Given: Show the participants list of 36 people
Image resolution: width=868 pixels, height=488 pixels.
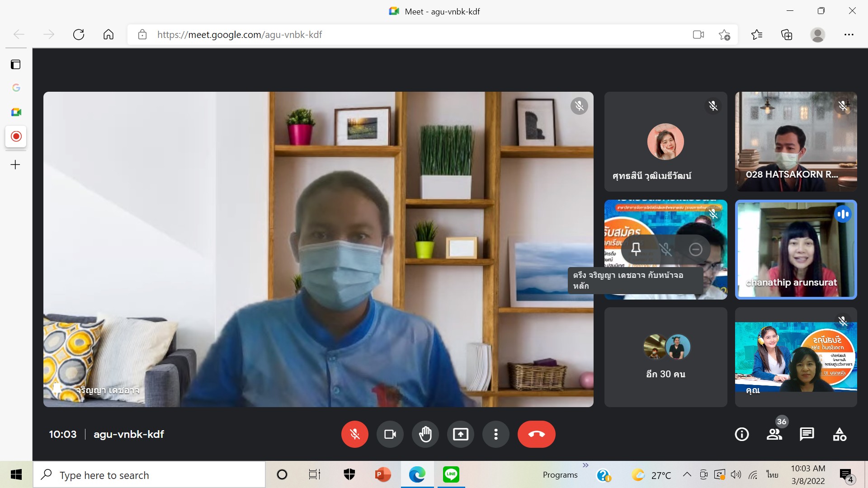Looking at the screenshot, I should [774, 434].
